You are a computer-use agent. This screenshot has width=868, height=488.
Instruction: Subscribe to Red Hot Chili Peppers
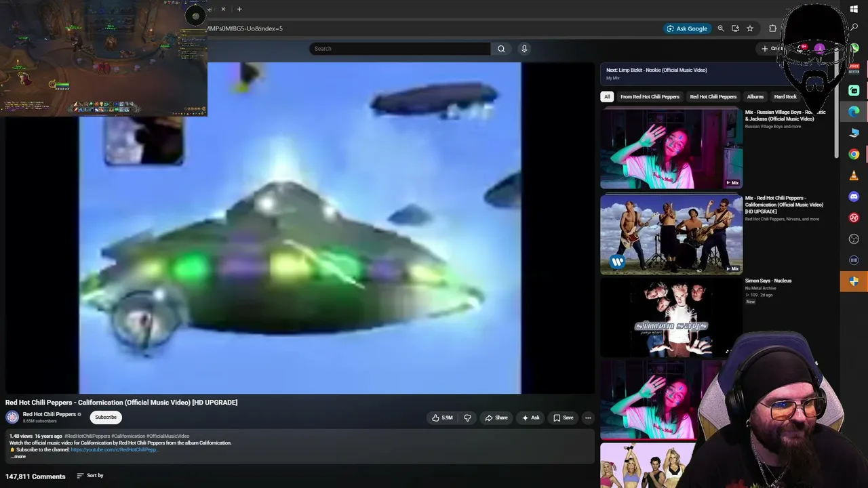[106, 418]
